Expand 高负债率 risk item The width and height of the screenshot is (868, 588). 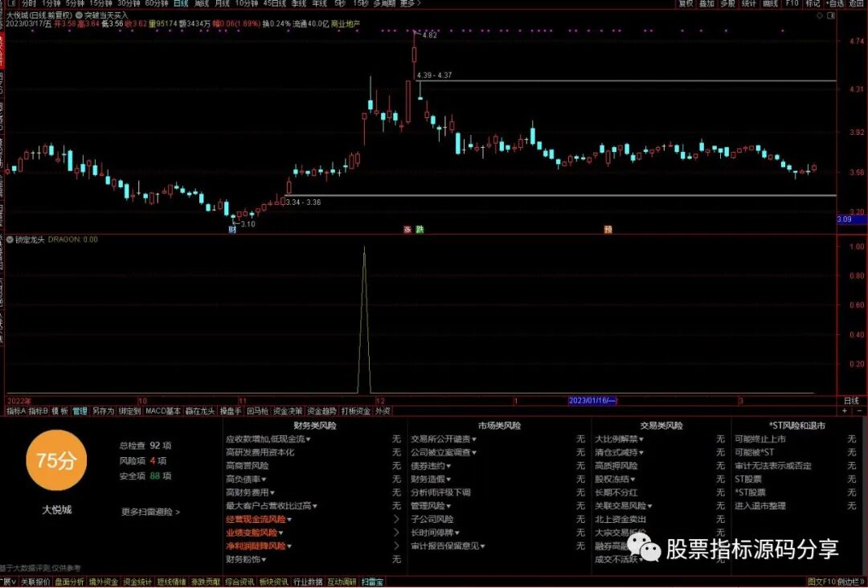click(247, 479)
